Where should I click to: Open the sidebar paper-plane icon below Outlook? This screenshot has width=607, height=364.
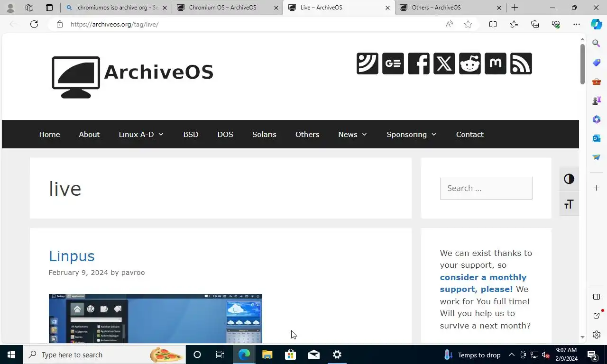[x=597, y=157]
